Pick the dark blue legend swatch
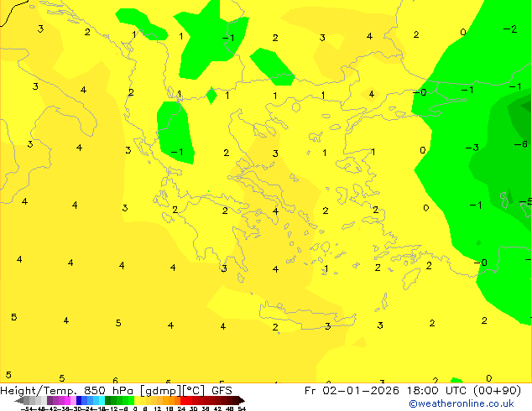This screenshot has height=411, width=532. 79,400
